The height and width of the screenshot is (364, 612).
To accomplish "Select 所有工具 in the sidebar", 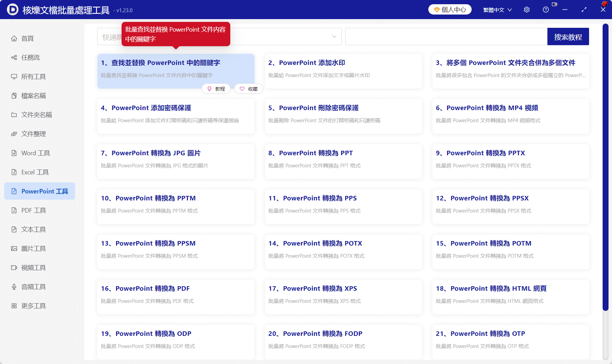I will 40,77.
